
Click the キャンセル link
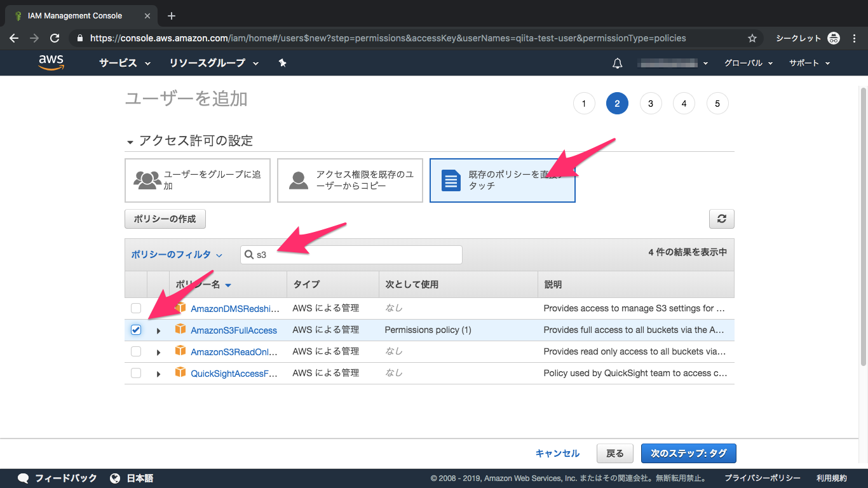coord(557,454)
